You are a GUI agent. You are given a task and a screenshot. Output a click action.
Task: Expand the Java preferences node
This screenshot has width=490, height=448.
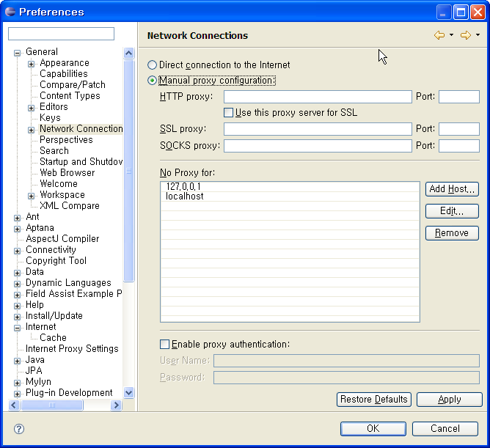18,360
